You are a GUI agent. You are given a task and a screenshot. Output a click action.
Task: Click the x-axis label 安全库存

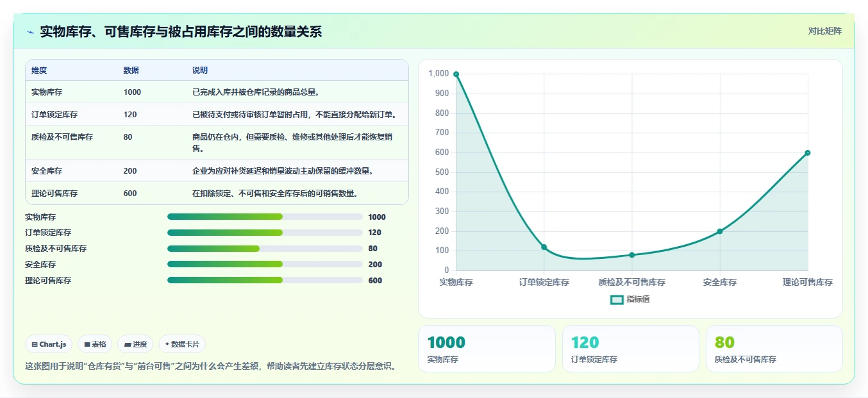[720, 282]
